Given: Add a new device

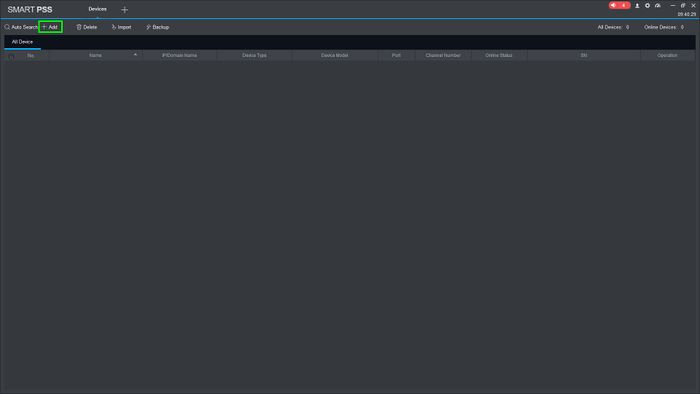Looking at the screenshot, I should coord(50,27).
